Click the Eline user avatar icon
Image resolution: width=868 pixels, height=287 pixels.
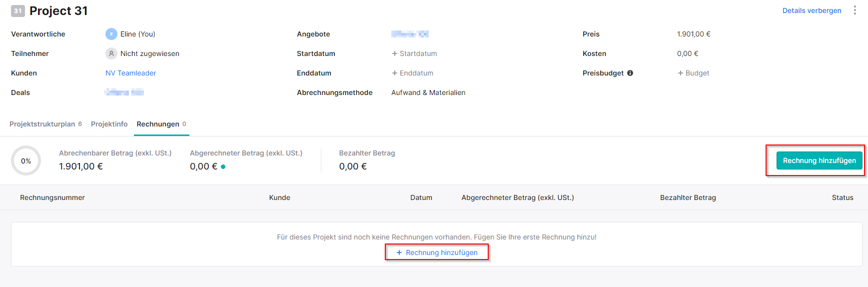click(x=111, y=34)
